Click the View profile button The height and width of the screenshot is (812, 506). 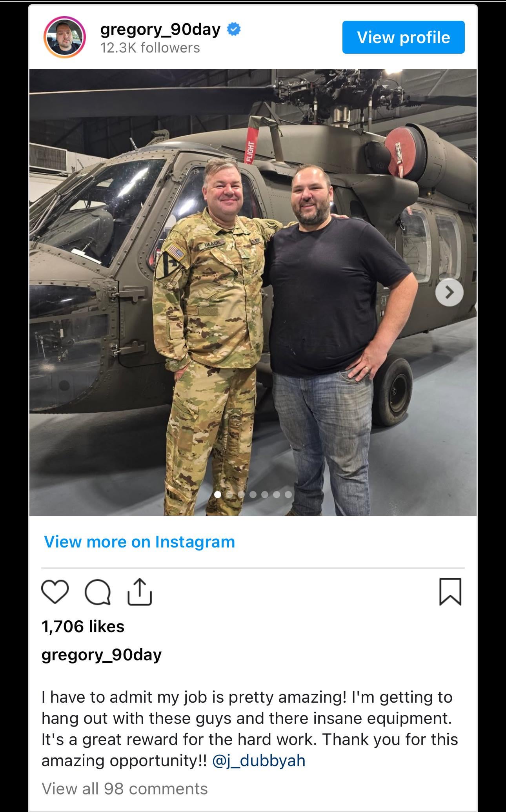[403, 37]
